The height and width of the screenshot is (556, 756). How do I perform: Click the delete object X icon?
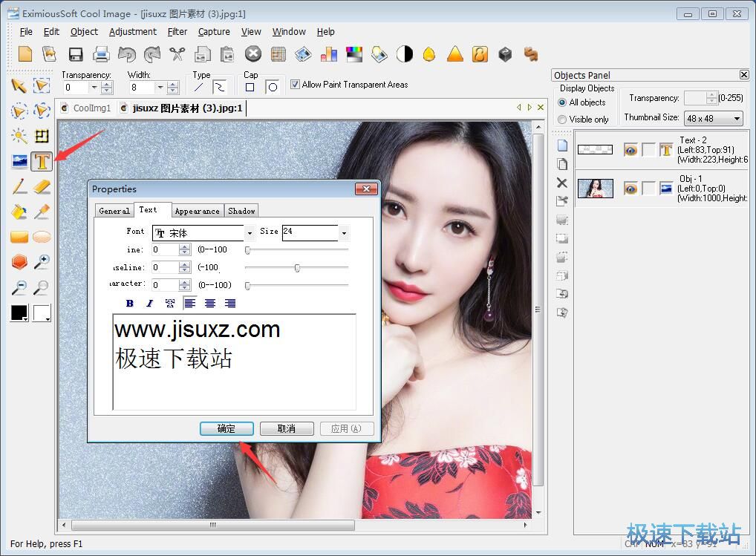click(561, 183)
